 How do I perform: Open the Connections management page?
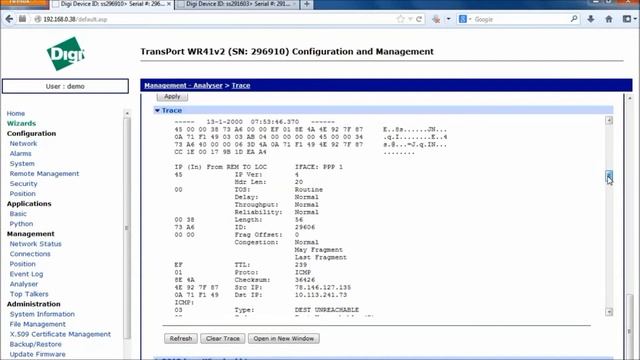click(30, 254)
